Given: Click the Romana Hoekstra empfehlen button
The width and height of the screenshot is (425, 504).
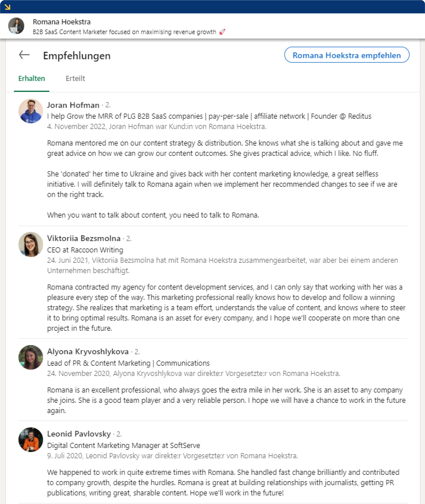Looking at the screenshot, I should (x=347, y=55).
